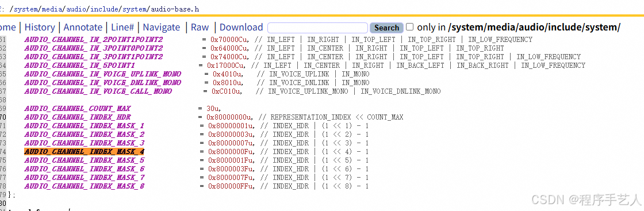Open the Annotate menu link
Image resolution: width=644 pixels, height=211 pixels.
tap(83, 28)
